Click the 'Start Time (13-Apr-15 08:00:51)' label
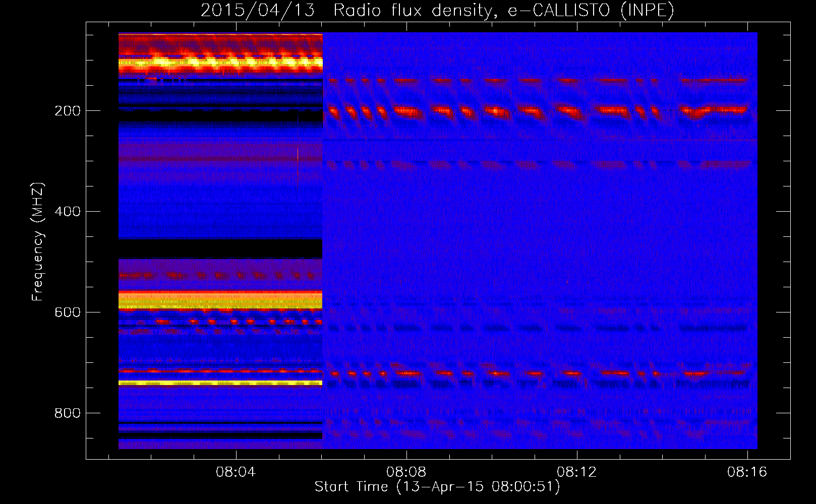The width and height of the screenshot is (816, 504). click(x=437, y=487)
